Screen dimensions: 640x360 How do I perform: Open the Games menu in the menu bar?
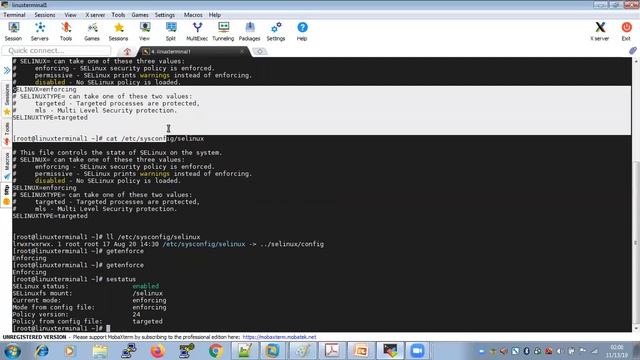(140, 15)
